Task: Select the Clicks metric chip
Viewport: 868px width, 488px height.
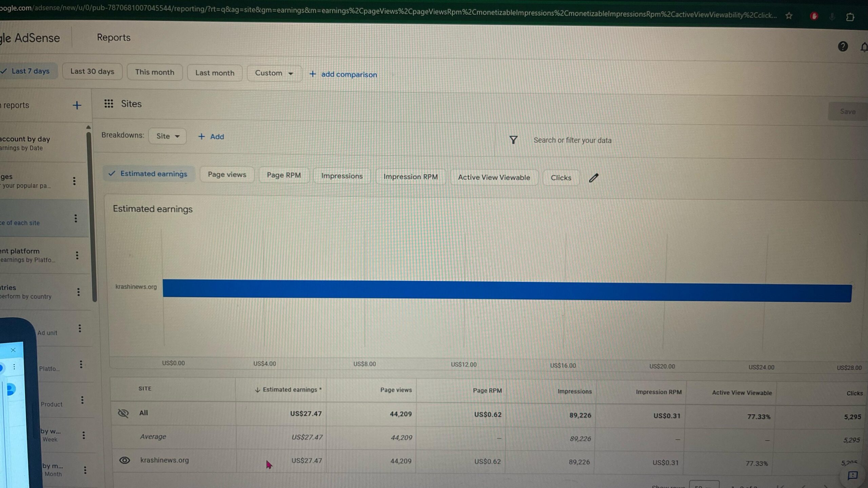Action: (561, 178)
